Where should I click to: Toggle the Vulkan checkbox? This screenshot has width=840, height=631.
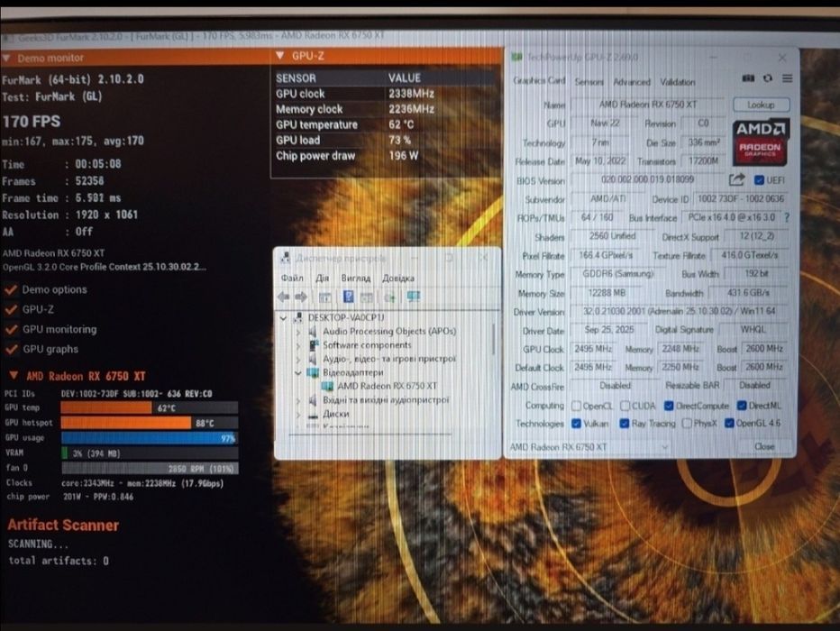pyautogui.click(x=577, y=423)
